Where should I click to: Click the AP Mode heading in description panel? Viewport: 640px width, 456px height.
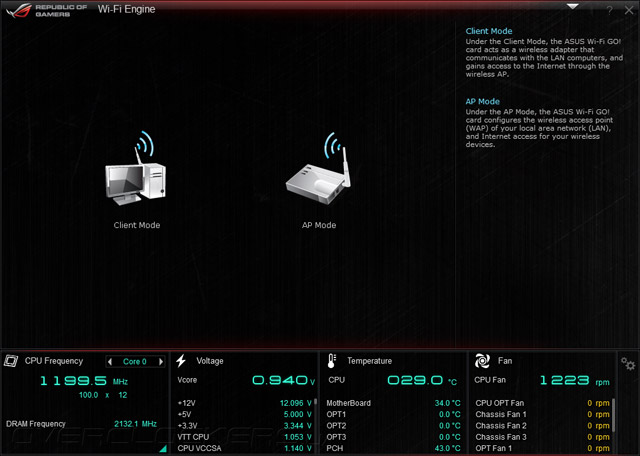click(x=482, y=102)
